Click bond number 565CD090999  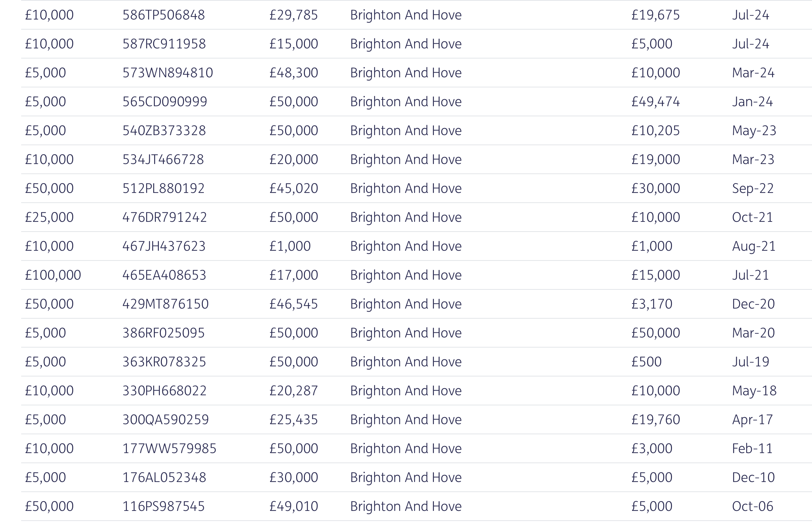click(165, 102)
